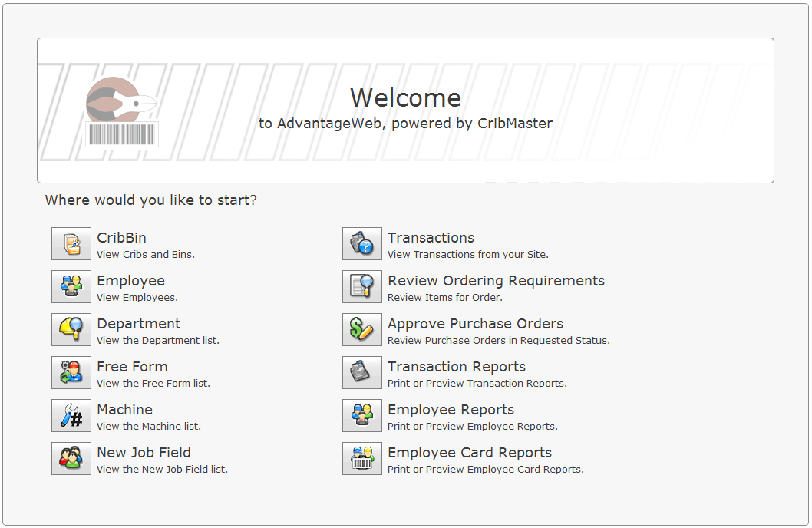The width and height of the screenshot is (812, 528).
Task: Open Transaction Reports link
Action: [x=457, y=367]
